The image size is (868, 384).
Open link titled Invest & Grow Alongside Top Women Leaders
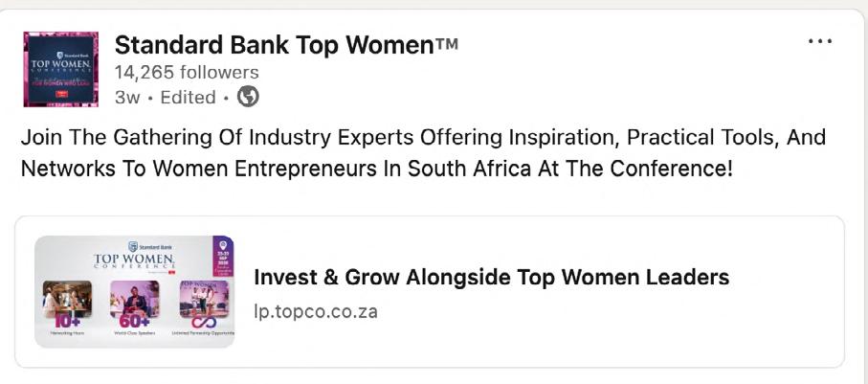(491, 278)
